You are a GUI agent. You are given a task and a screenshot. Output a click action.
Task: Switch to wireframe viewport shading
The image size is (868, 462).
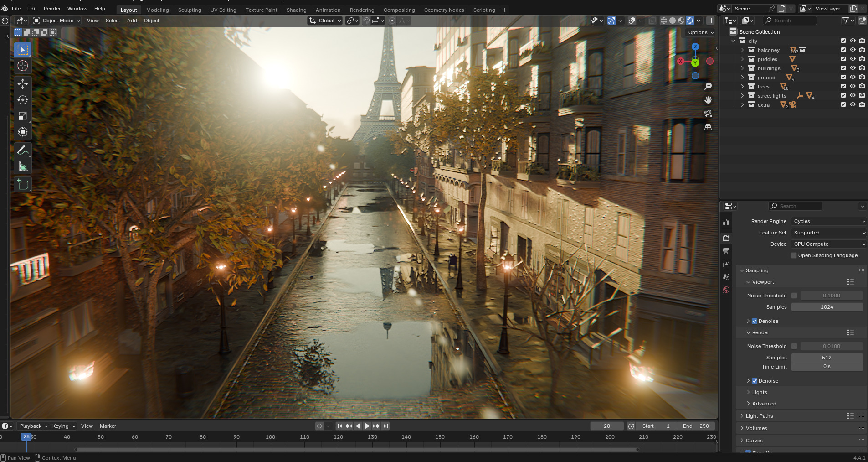point(664,21)
